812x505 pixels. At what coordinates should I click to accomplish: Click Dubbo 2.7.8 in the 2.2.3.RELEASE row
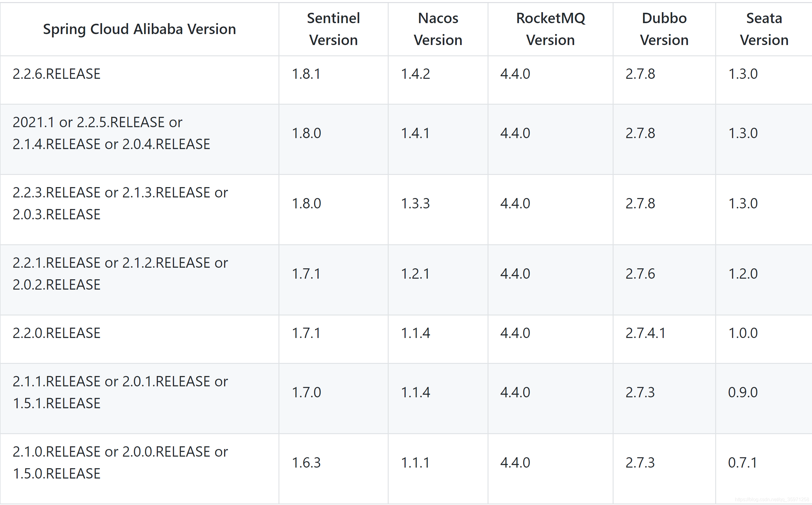click(x=640, y=204)
